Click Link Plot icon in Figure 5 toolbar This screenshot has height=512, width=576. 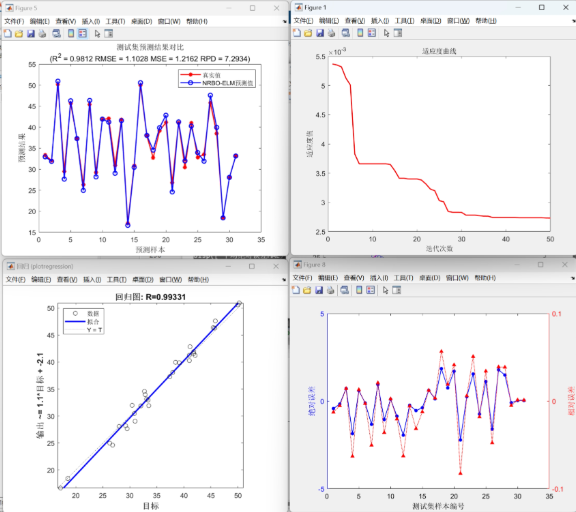pos(56,34)
